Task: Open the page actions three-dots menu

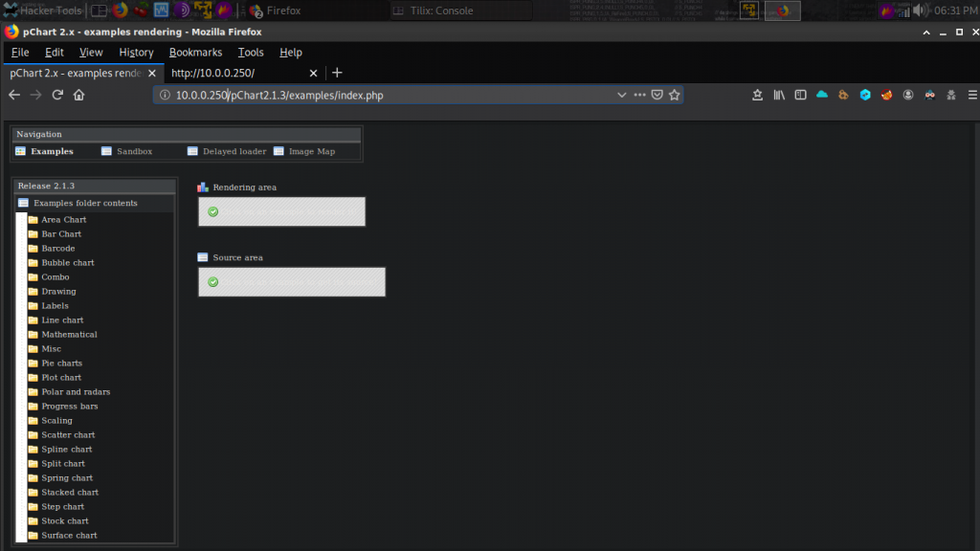Action: (639, 95)
